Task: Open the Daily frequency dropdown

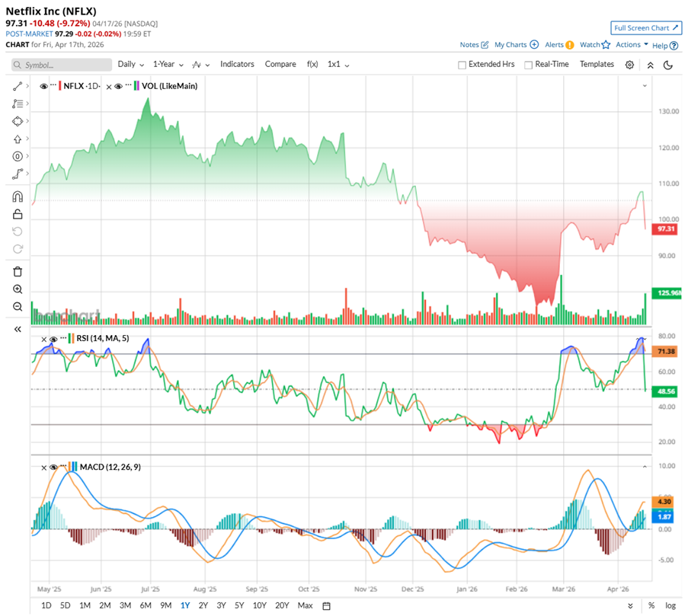Action: coord(131,65)
